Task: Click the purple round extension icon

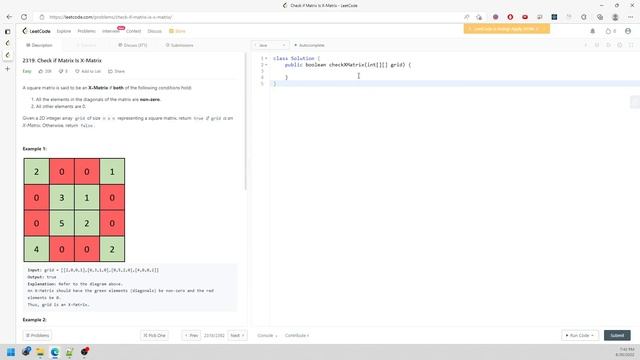Action: [x=496, y=17]
